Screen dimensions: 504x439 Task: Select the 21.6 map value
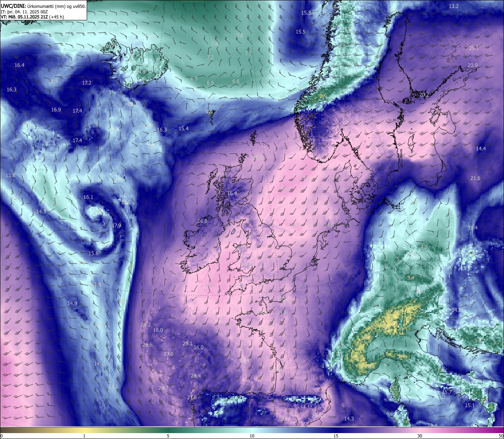pos(475,178)
